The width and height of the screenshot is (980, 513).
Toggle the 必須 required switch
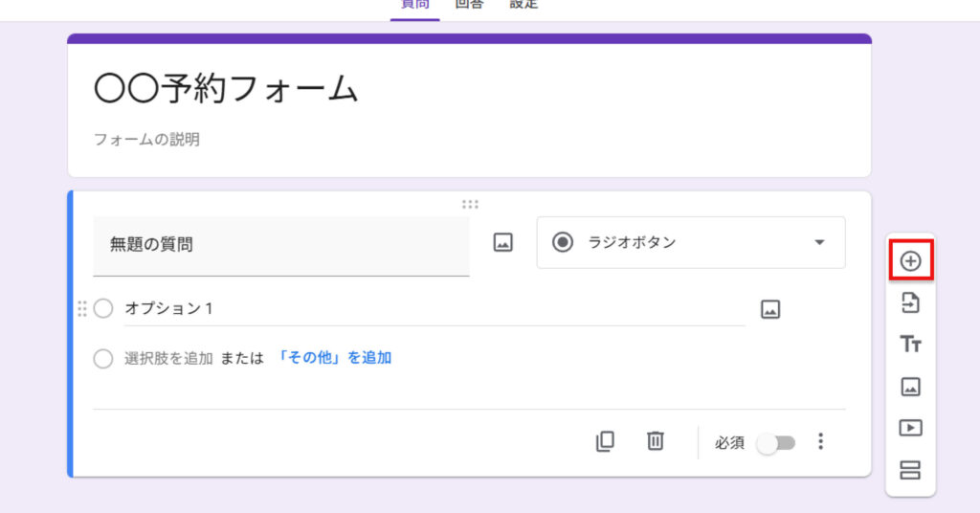[x=775, y=443]
